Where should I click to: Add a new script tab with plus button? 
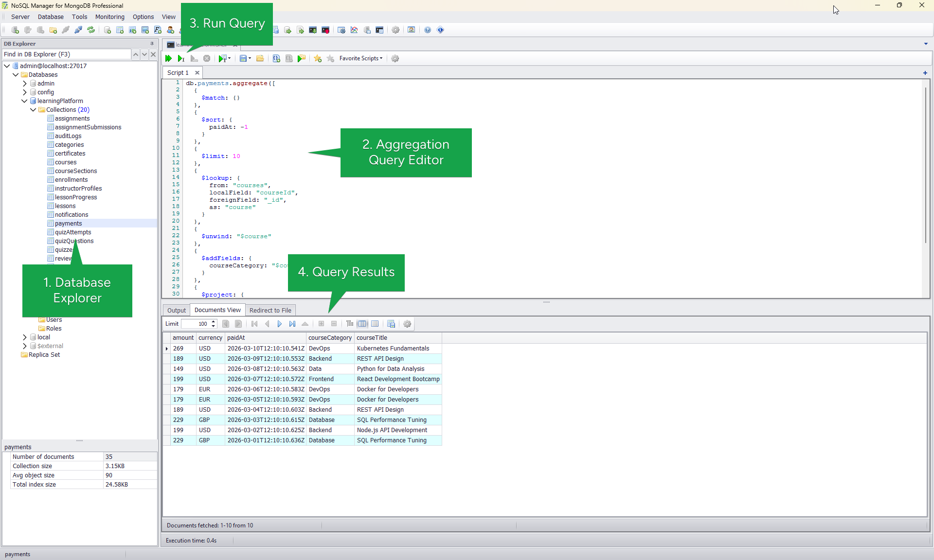925,73
